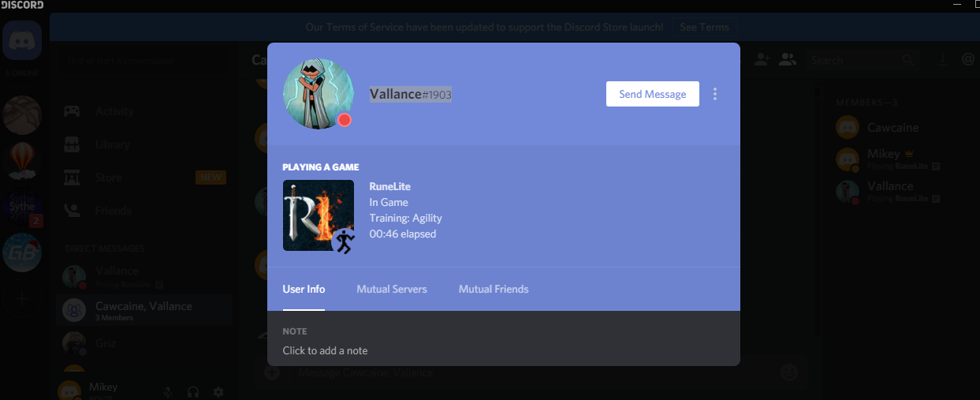Screen dimensions: 980x400
Task: Open the Store page
Action: click(143, 178)
